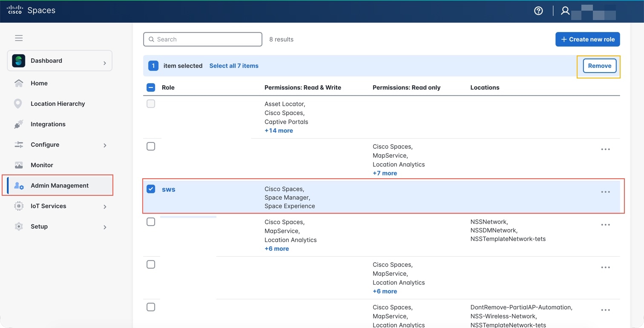Click Create new role button

point(587,39)
